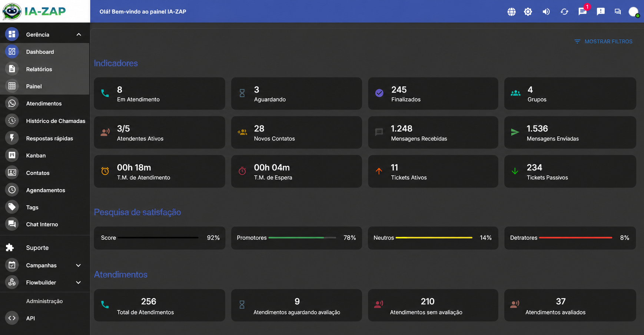Viewport: 644px width, 335px height.
Task: Click Atendimentos avaliados card
Action: tap(570, 305)
